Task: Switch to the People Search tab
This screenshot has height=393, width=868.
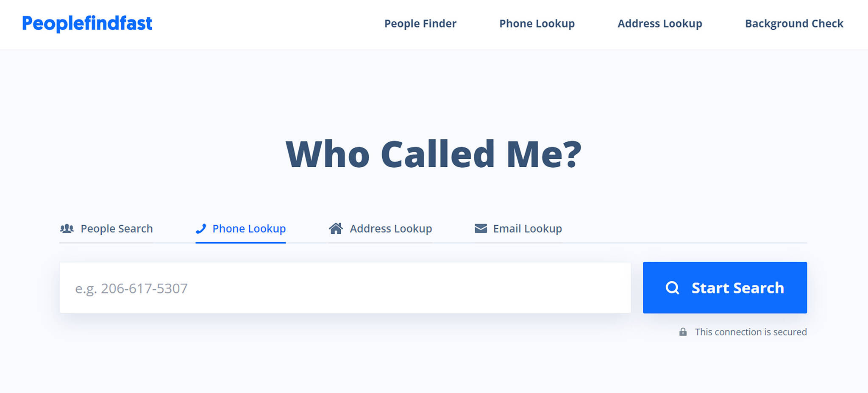Action: pos(106,229)
